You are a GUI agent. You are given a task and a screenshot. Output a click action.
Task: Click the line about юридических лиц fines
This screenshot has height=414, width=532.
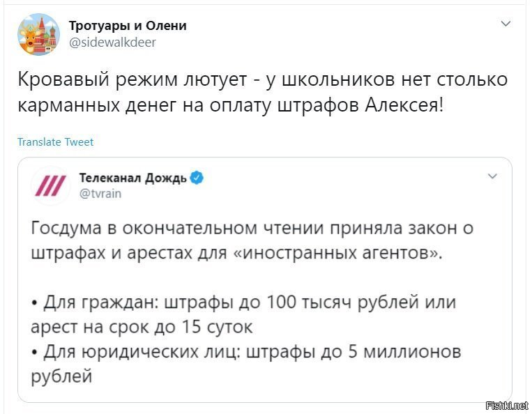click(x=252, y=351)
